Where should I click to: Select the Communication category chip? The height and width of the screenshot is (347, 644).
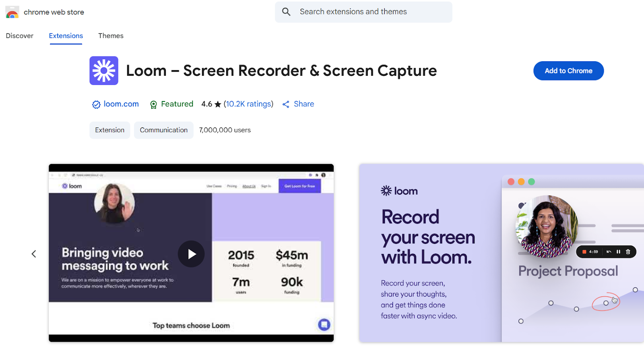[163, 130]
